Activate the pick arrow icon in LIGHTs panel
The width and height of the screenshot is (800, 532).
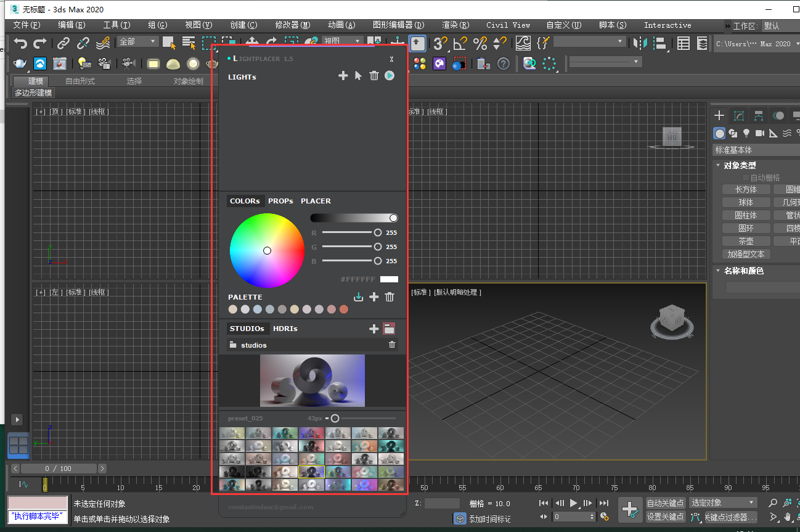(x=358, y=76)
